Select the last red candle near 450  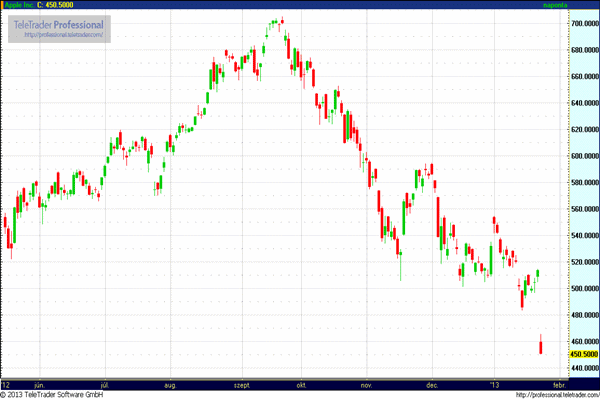tap(541, 346)
